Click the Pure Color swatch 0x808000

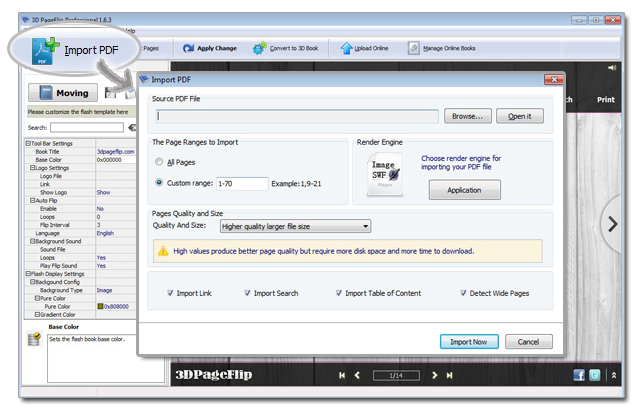tap(100, 306)
